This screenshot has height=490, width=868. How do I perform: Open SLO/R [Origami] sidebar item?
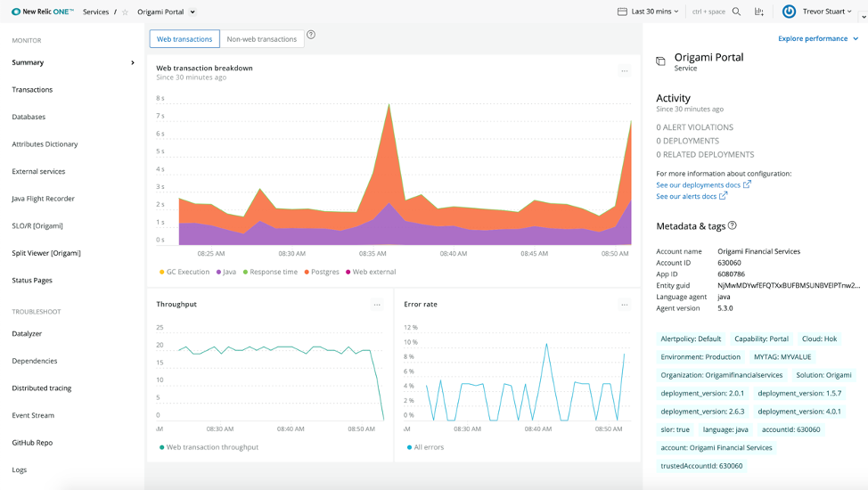click(37, 226)
